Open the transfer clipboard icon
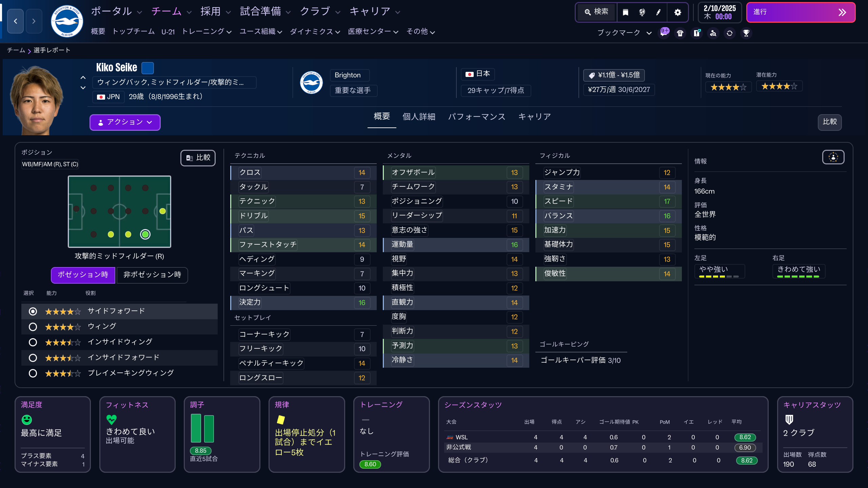 point(697,33)
